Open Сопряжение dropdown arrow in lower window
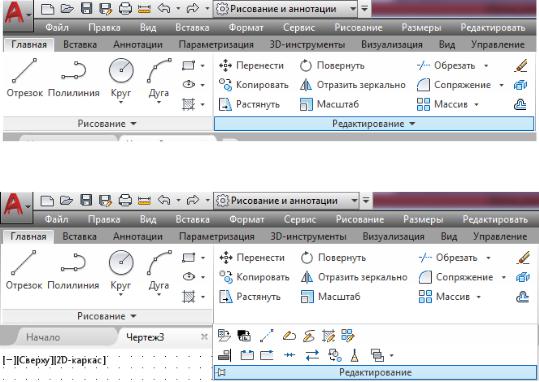 coord(504,277)
